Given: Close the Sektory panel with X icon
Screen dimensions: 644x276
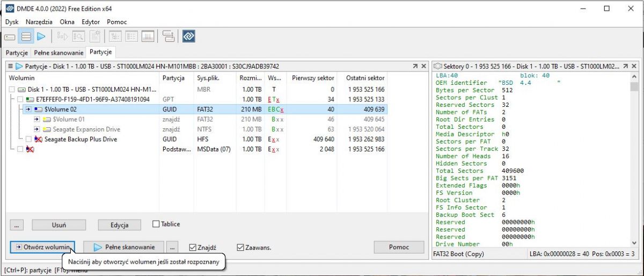Looking at the screenshot, I should (634, 66).
